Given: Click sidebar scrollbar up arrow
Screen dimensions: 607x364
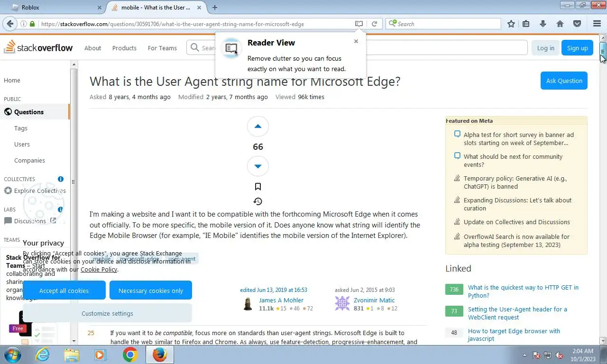Looking at the screenshot, I should pyautogui.click(x=74, y=64).
